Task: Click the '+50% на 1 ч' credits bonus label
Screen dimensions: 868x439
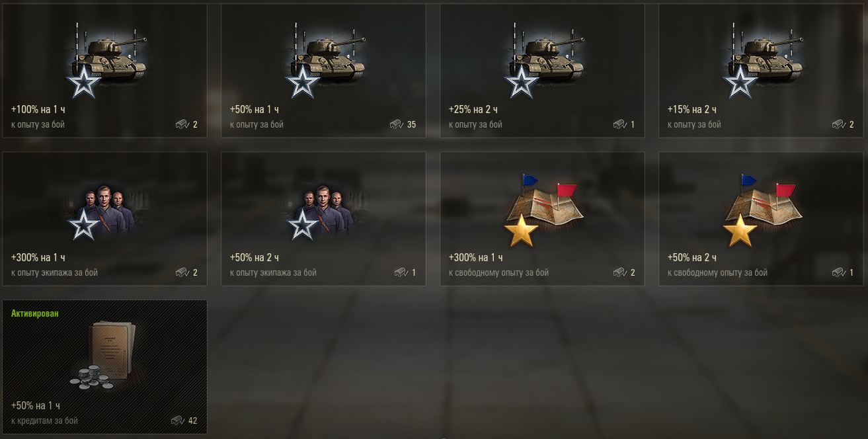Action: coord(36,405)
